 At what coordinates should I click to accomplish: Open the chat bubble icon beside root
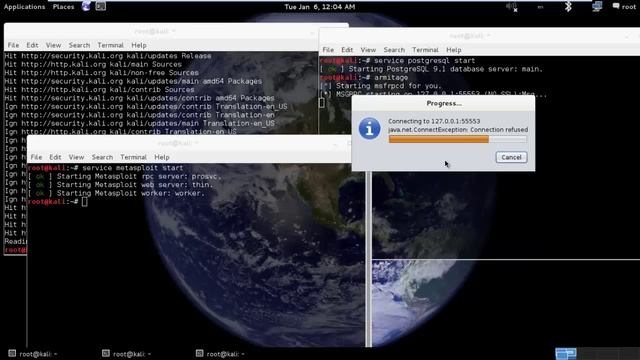tap(616, 6)
